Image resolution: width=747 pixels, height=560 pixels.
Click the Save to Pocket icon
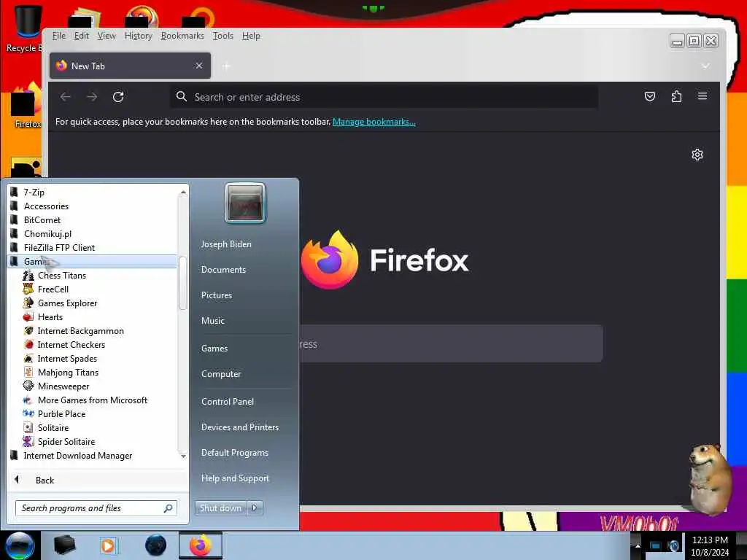[x=650, y=97]
